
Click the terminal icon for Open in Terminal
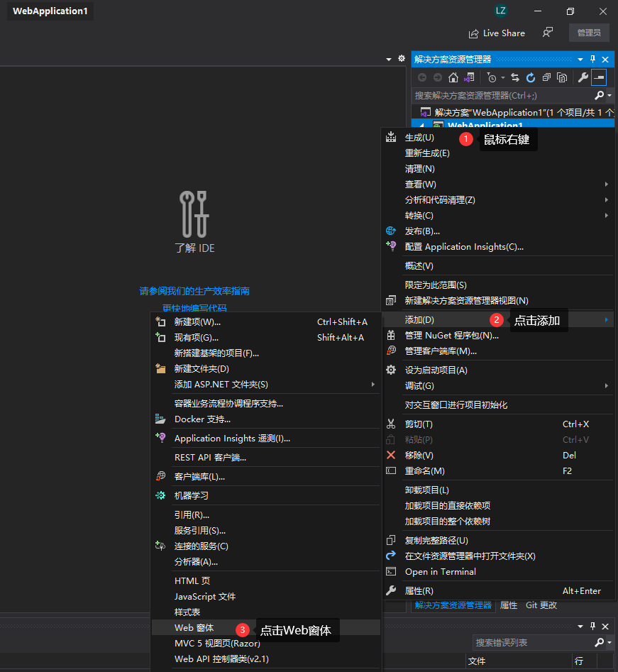click(391, 572)
